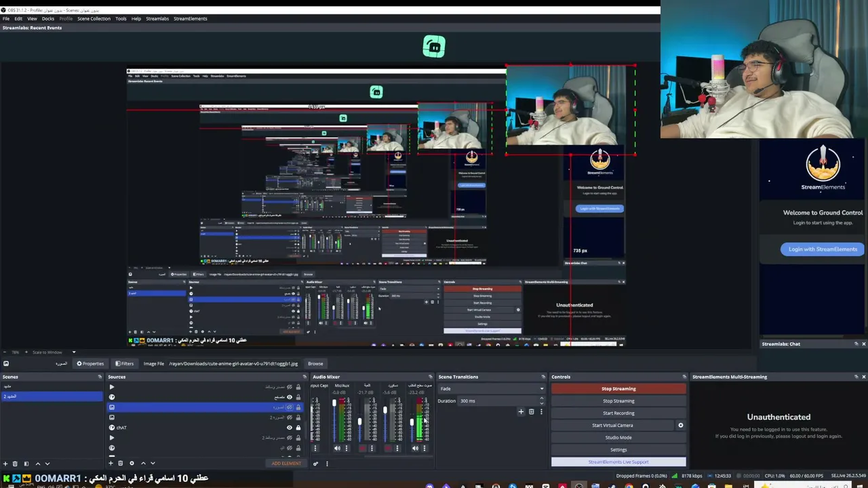
Task: Open options menu for -21.7 dB channel
Action: coord(372,448)
